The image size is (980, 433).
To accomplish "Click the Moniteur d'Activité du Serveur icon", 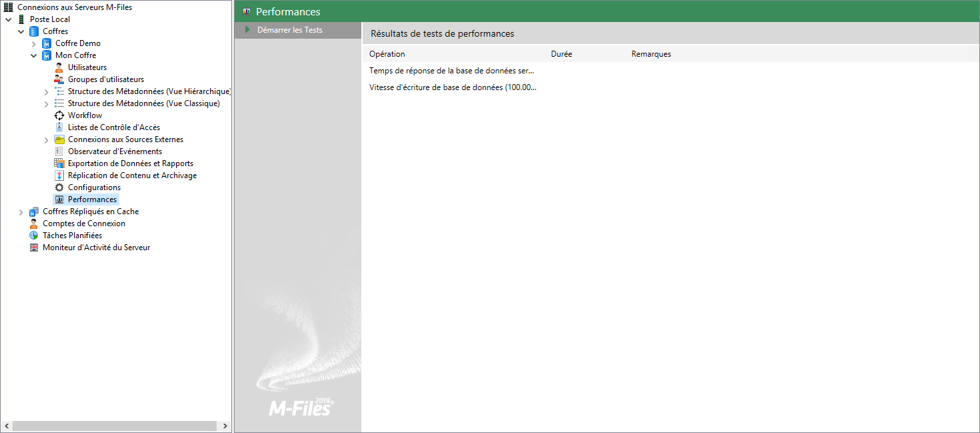I will (34, 248).
